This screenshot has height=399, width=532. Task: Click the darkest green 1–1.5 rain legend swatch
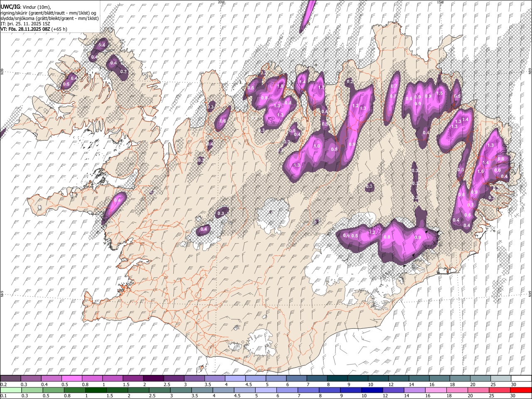pos(96,390)
